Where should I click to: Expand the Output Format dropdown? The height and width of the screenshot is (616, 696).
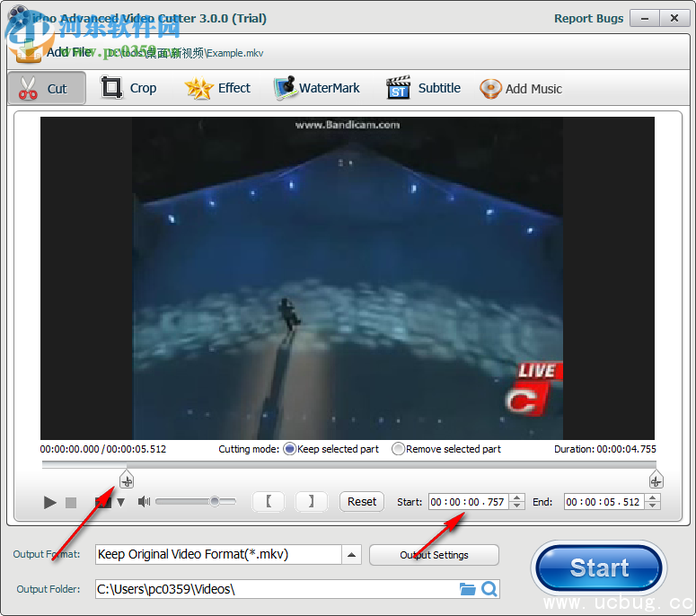352,555
